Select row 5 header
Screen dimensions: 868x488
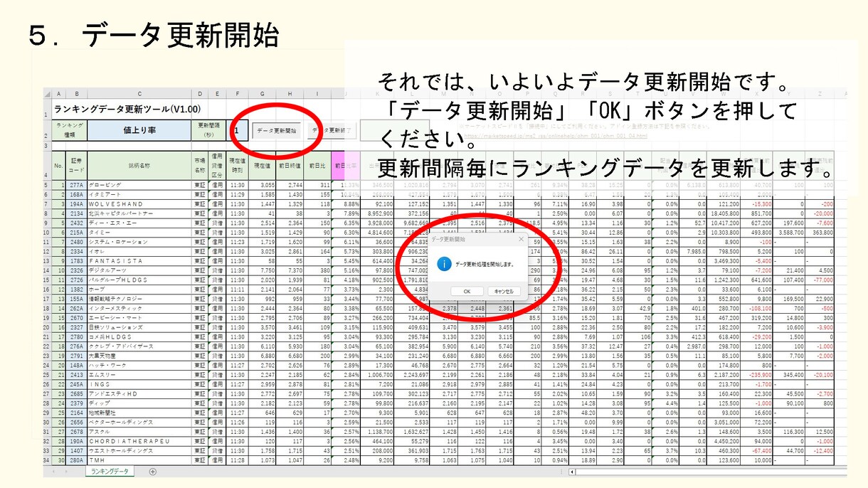(48, 185)
